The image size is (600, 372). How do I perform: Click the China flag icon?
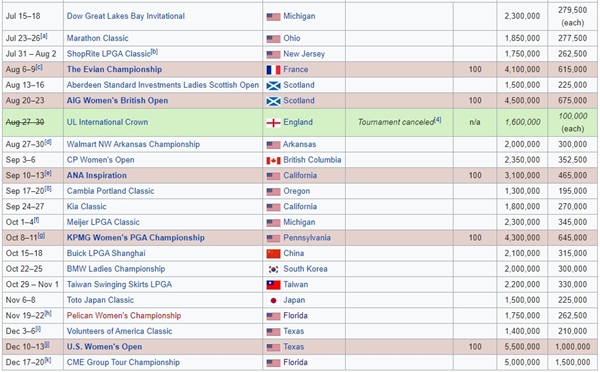[x=273, y=254]
